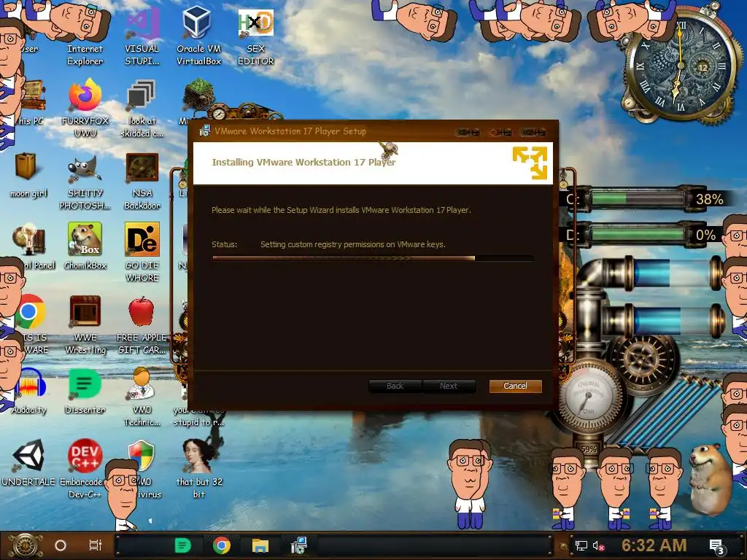Click the round CPU gauge gadget
The height and width of the screenshot is (560, 747).
[589, 396]
